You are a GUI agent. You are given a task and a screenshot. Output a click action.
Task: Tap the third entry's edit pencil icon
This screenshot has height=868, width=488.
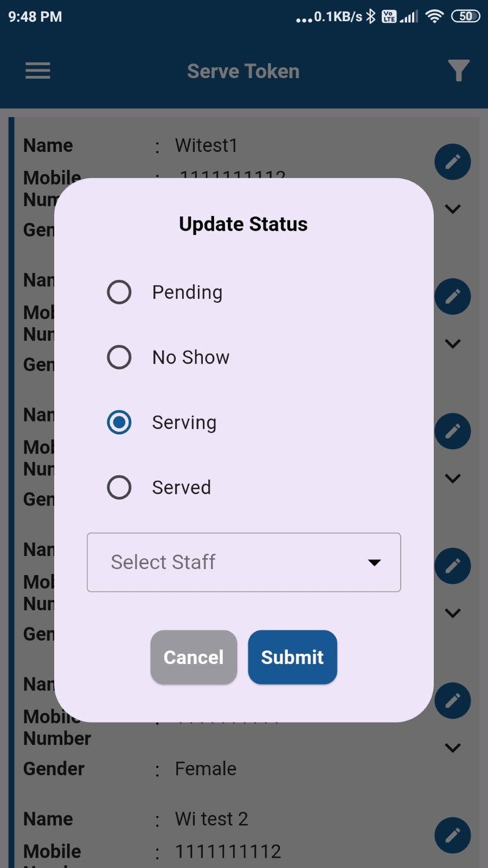tap(453, 431)
